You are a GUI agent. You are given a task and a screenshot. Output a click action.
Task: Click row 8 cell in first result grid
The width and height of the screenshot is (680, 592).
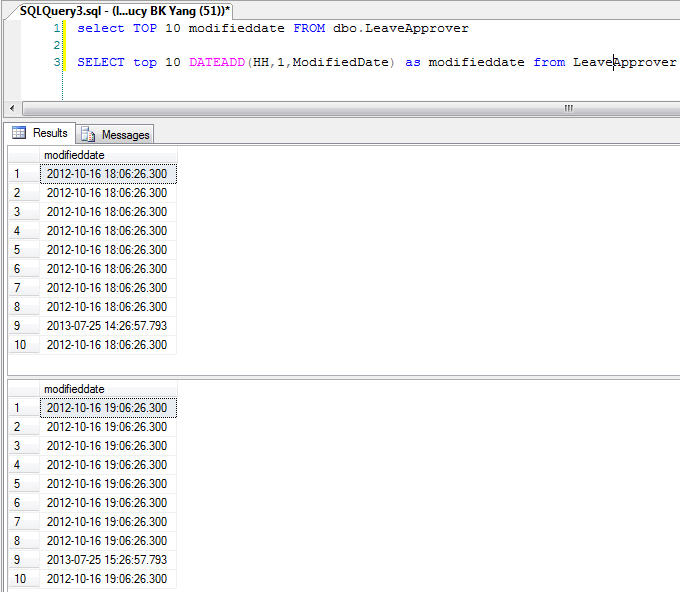108,307
